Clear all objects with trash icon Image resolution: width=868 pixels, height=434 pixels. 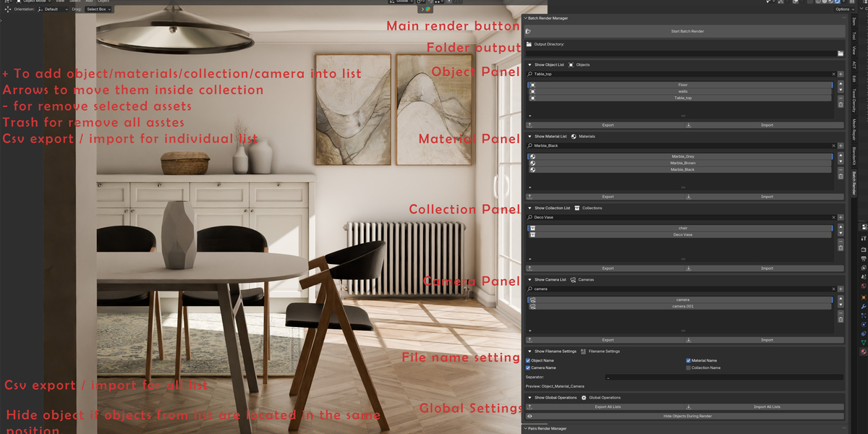(841, 105)
